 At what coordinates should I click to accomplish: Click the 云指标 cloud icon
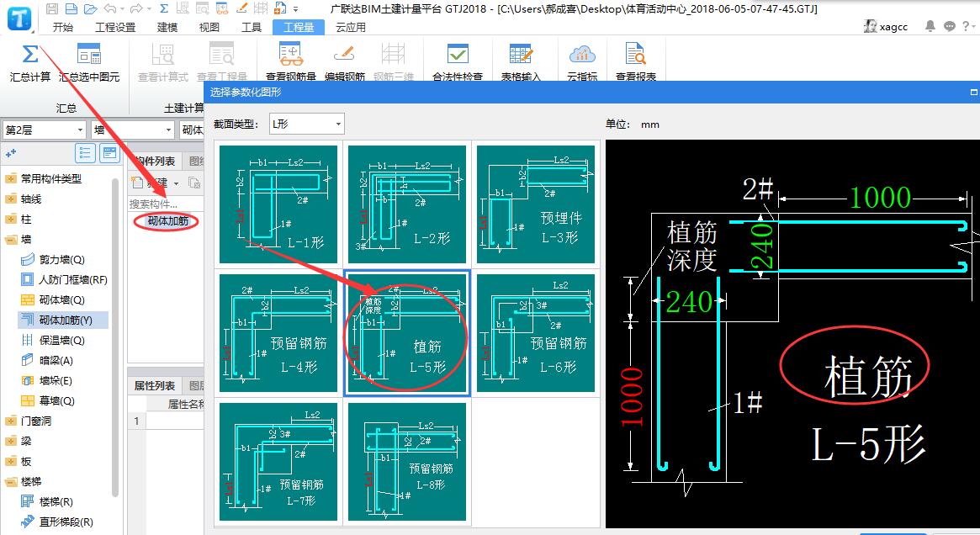tap(582, 55)
